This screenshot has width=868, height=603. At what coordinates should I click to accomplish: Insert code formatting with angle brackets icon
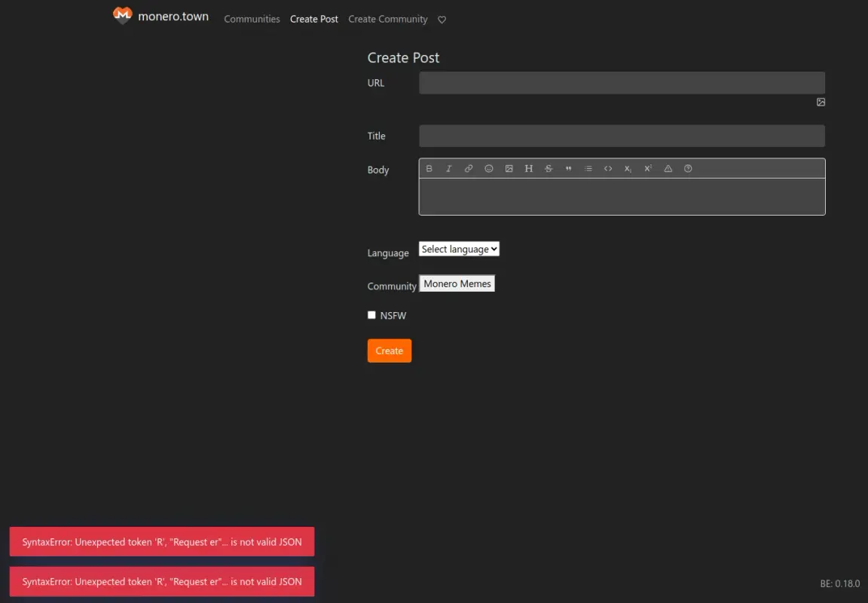tap(608, 168)
